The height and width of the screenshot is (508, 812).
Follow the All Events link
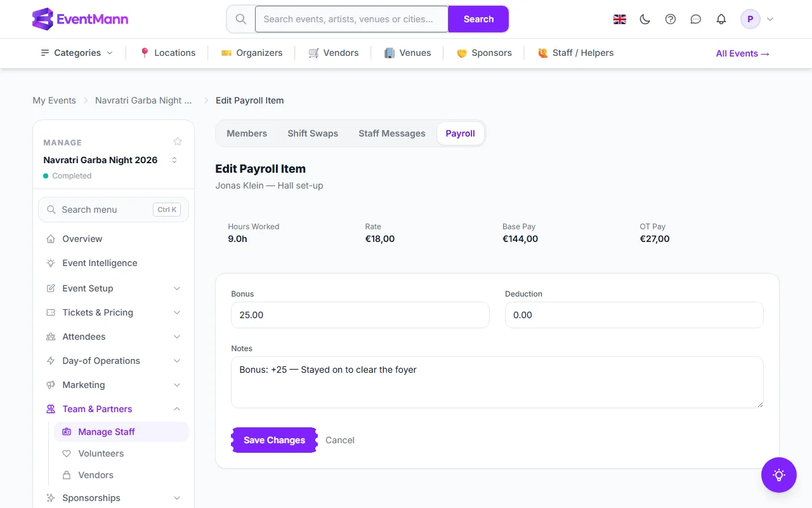pos(743,53)
